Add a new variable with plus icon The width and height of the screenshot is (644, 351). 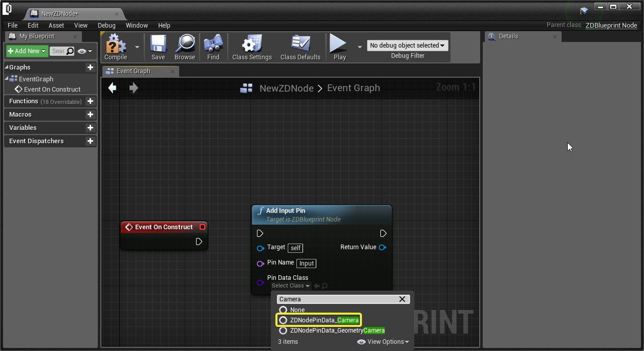pos(90,128)
